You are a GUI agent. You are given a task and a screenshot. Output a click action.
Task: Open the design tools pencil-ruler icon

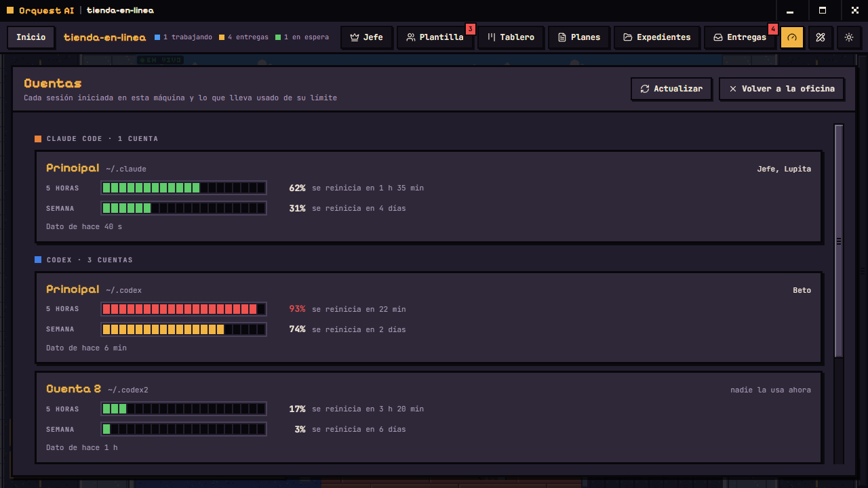coord(820,37)
